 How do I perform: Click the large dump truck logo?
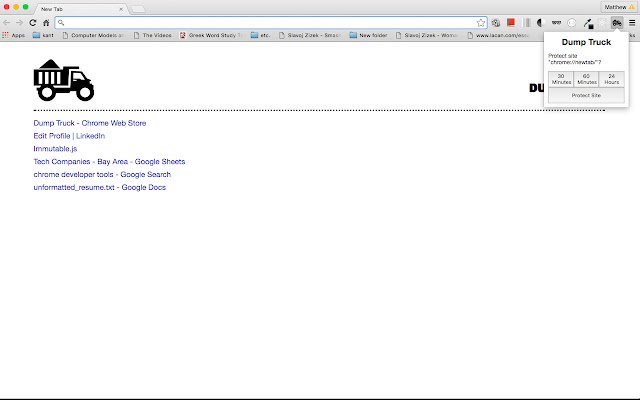[x=64, y=80]
